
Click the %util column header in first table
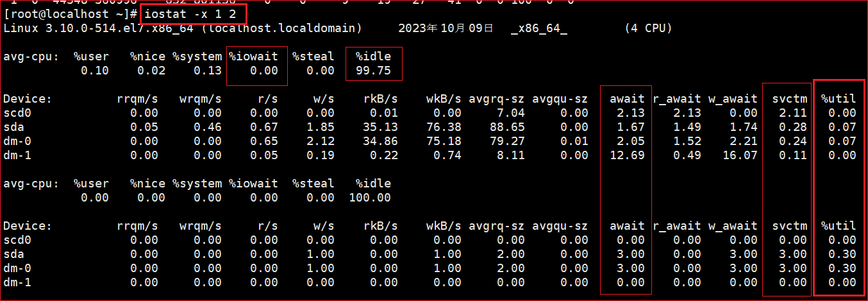click(x=838, y=99)
